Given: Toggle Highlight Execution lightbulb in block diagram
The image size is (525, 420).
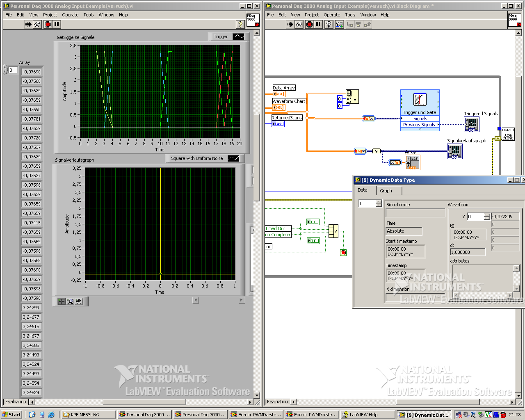Looking at the screenshot, I should pos(329,24).
